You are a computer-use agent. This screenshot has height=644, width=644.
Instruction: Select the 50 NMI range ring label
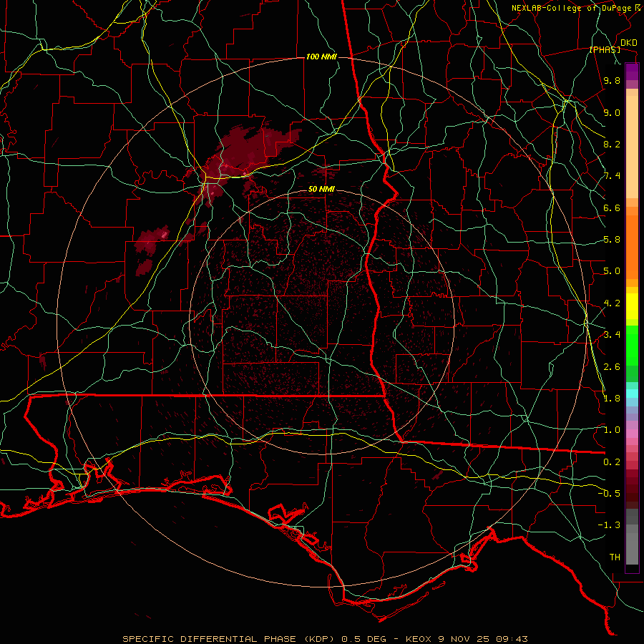[321, 190]
